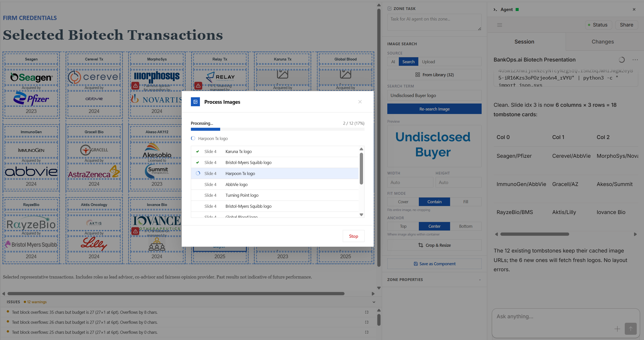The width and height of the screenshot is (644, 340).
Task: Select the Harpoon Tx logo row in list
Action: click(x=275, y=173)
